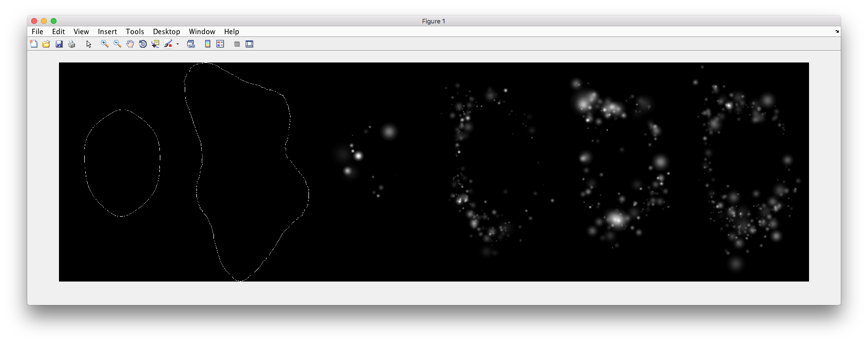Expand the toolbar dock arrow at top right
The height and width of the screenshot is (344, 868).
click(x=837, y=32)
